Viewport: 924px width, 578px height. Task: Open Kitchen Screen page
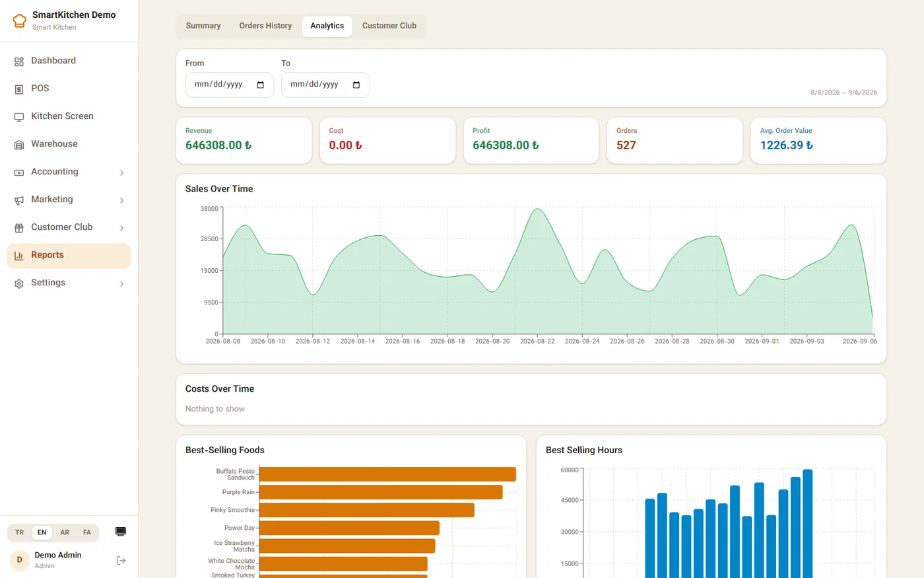(69, 116)
